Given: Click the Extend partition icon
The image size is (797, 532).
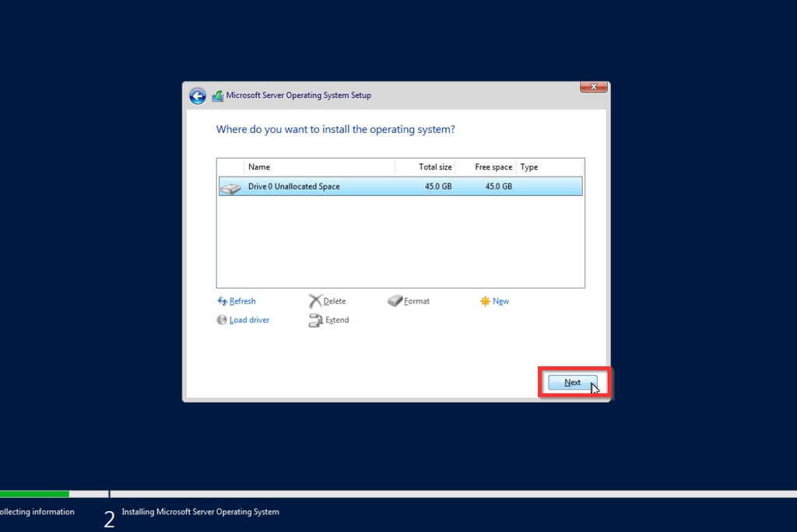Looking at the screenshot, I should tap(316, 320).
